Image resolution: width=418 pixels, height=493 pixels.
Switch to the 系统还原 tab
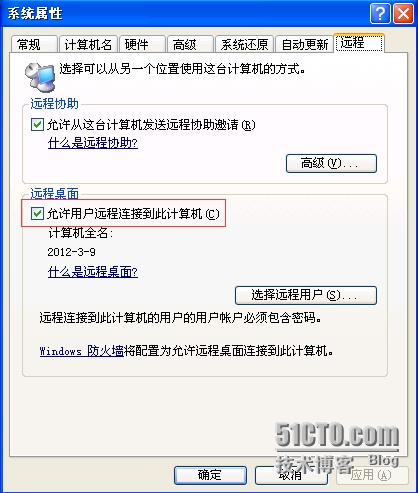tap(244, 44)
